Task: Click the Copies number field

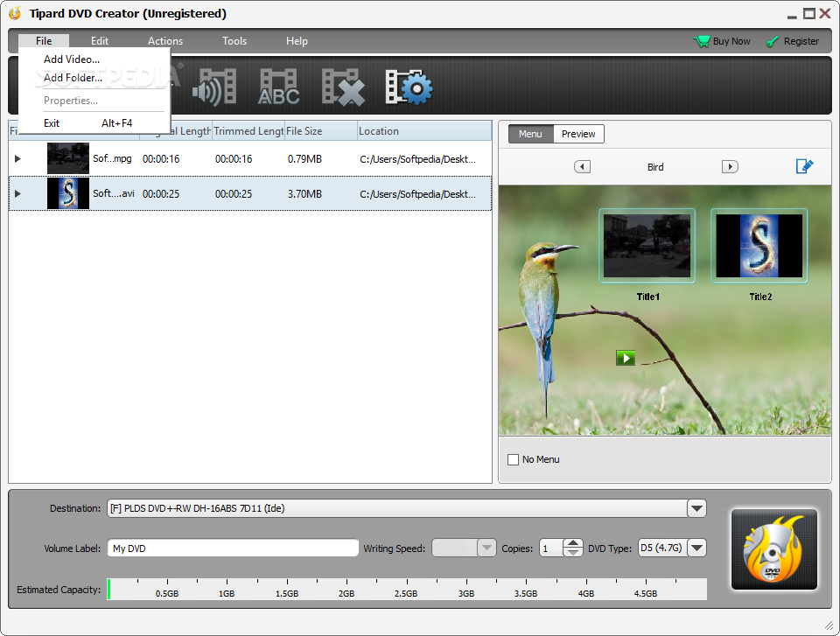Action: pos(552,549)
